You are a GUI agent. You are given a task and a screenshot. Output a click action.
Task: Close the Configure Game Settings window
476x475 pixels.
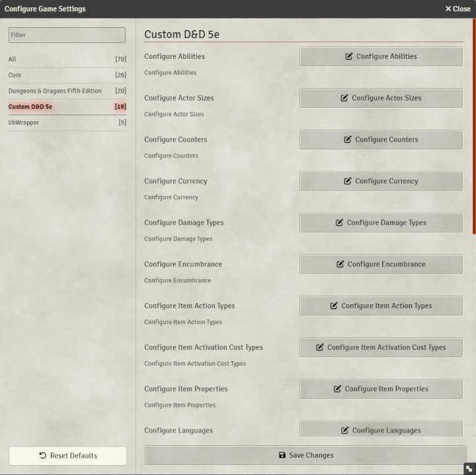pyautogui.click(x=457, y=9)
